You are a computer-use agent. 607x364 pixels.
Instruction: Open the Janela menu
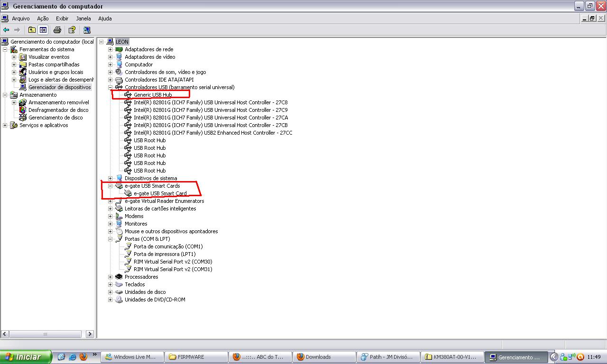83,18
